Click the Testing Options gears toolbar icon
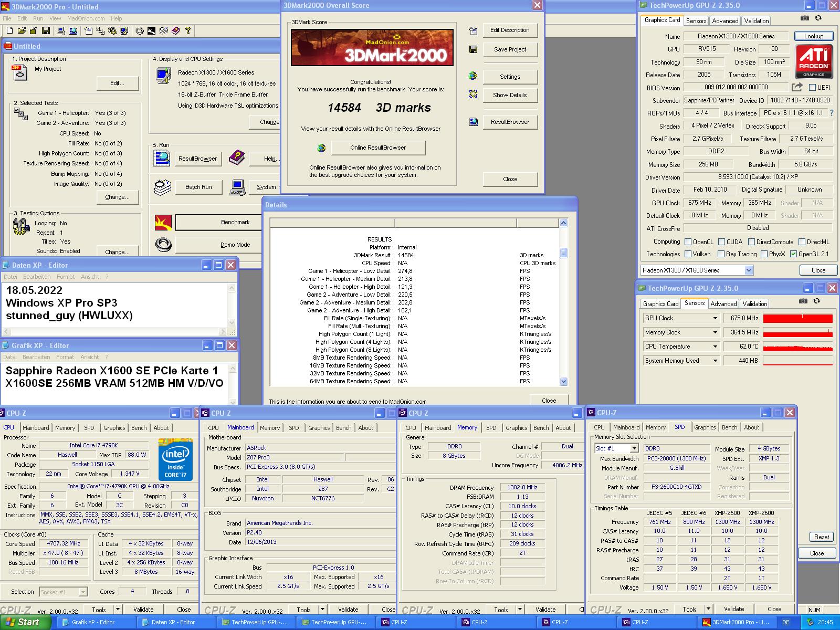Image resolution: width=840 pixels, height=630 pixels. coord(112,31)
